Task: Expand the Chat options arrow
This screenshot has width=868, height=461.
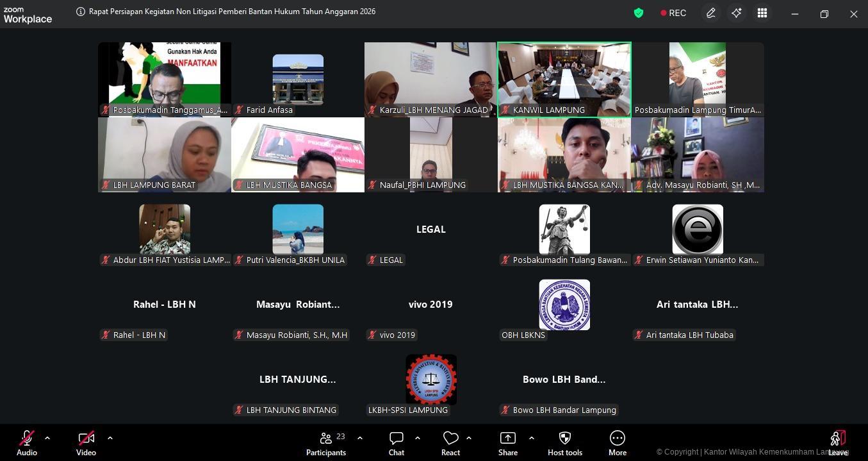Action: coord(418,438)
